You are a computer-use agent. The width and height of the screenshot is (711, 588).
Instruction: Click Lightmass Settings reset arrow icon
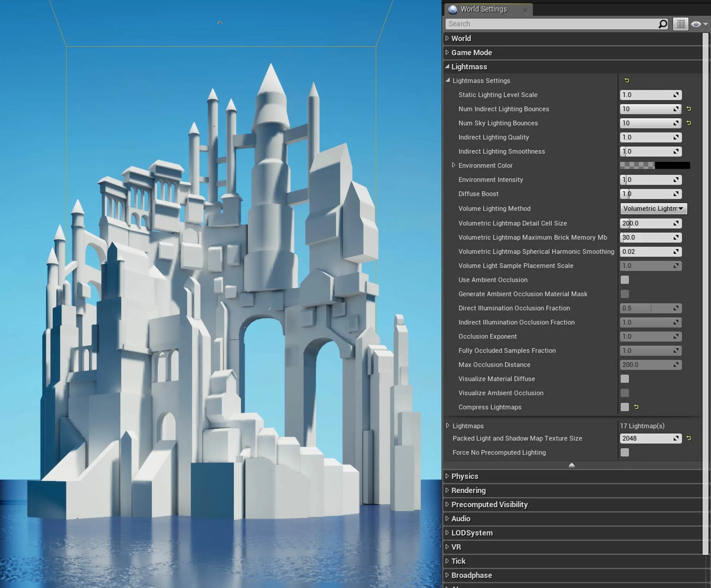point(627,81)
